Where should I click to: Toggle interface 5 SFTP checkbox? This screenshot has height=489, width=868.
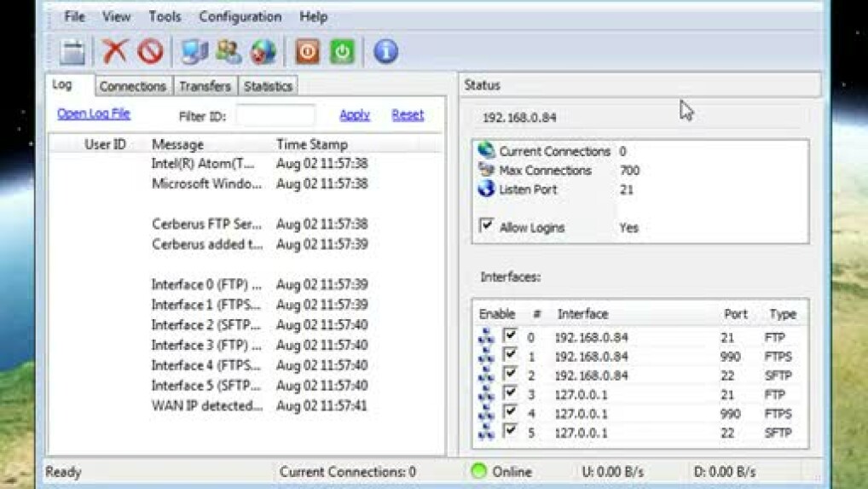tap(510, 431)
